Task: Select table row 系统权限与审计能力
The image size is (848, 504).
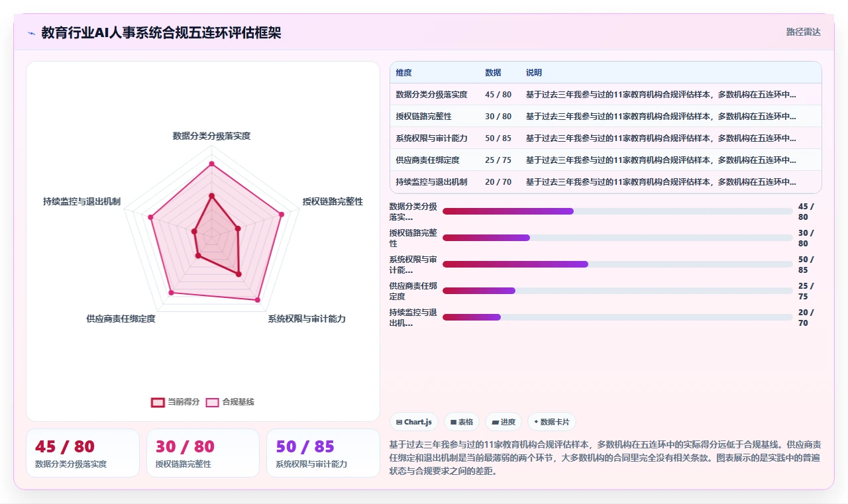Action: 606,138
